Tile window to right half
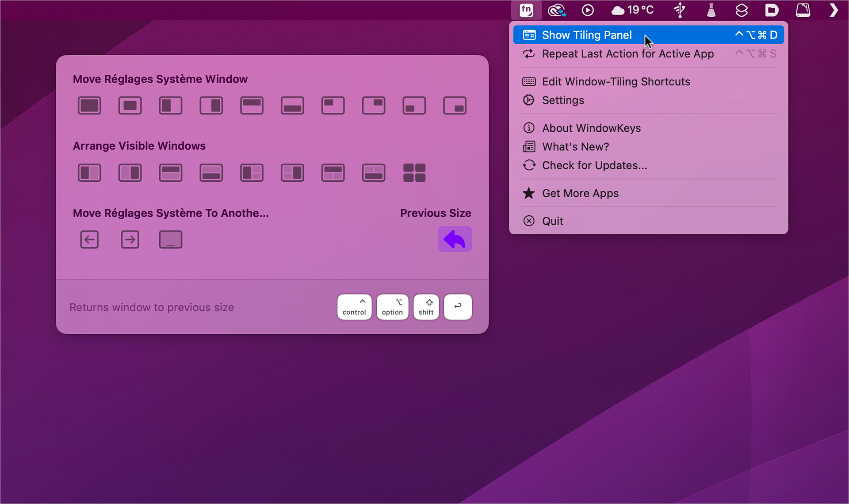Image resolution: width=849 pixels, height=504 pixels. coord(211,106)
